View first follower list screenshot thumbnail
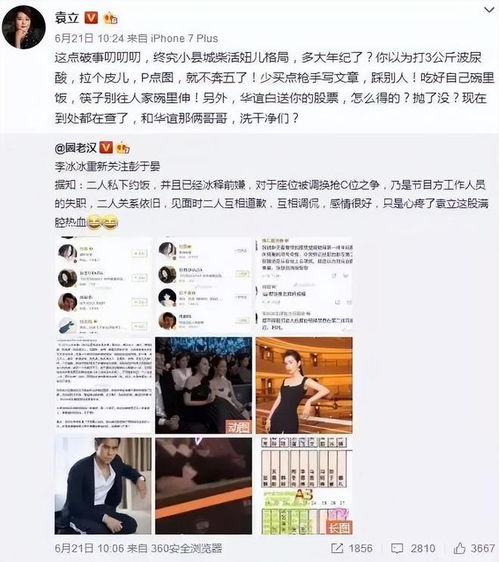The width and height of the screenshot is (499, 562). (103, 285)
